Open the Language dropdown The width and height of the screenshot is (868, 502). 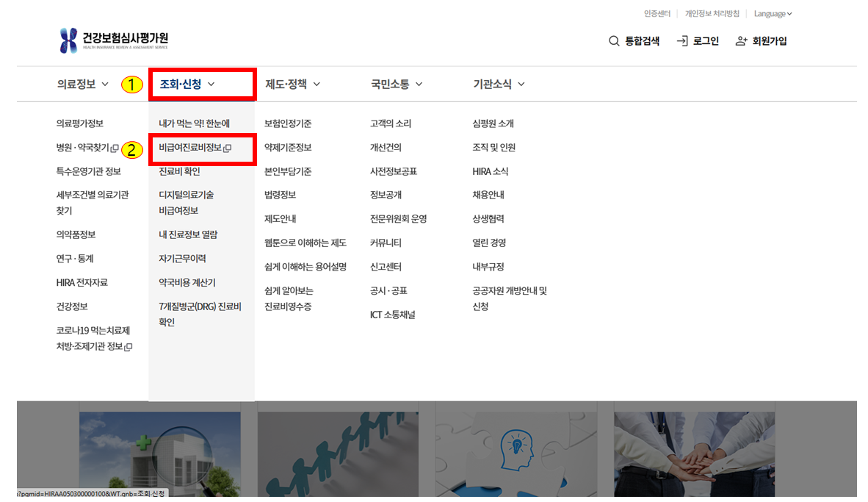[770, 13]
